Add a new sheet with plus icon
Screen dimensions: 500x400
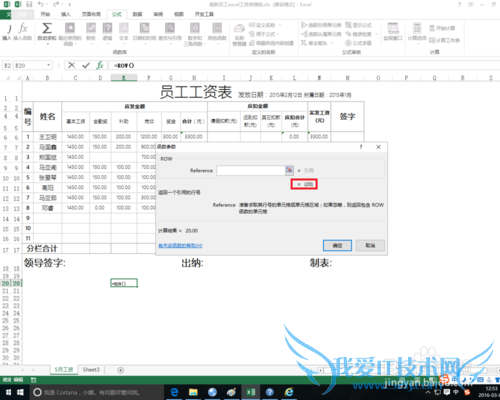point(121,370)
